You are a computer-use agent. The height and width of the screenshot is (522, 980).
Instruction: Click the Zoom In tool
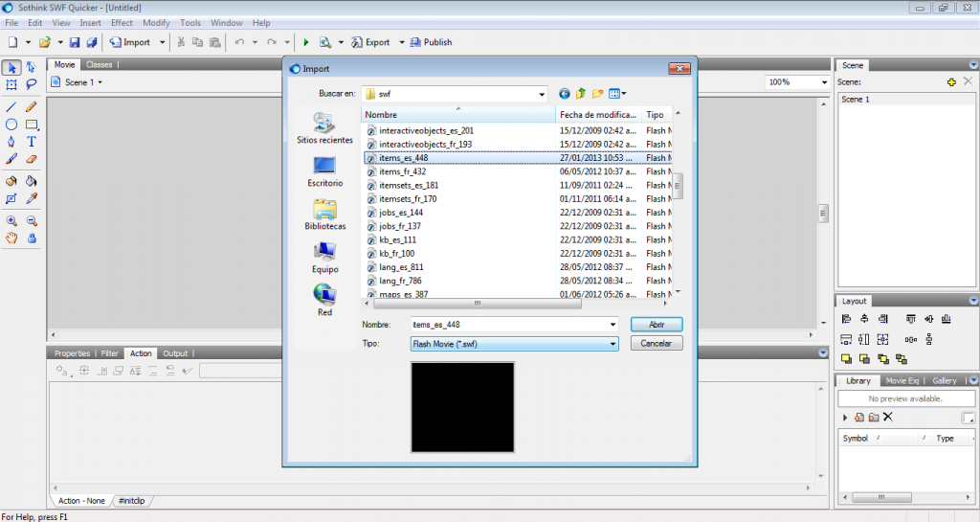pos(11,220)
